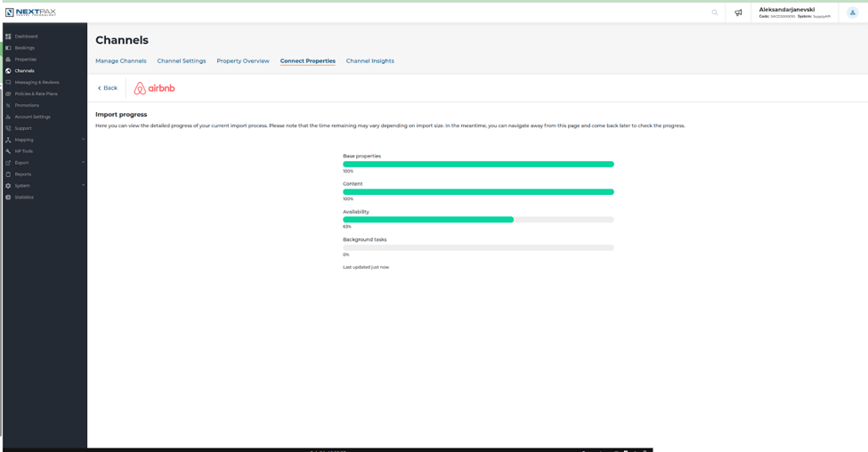
Task: Open the Property Overview tab
Action: 243,61
